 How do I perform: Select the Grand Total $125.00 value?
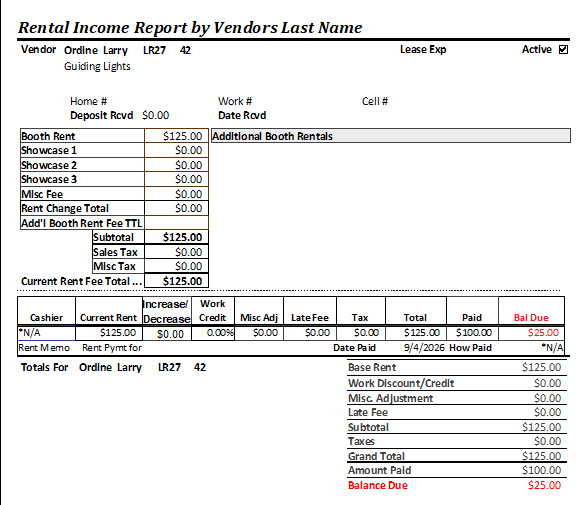[541, 456]
